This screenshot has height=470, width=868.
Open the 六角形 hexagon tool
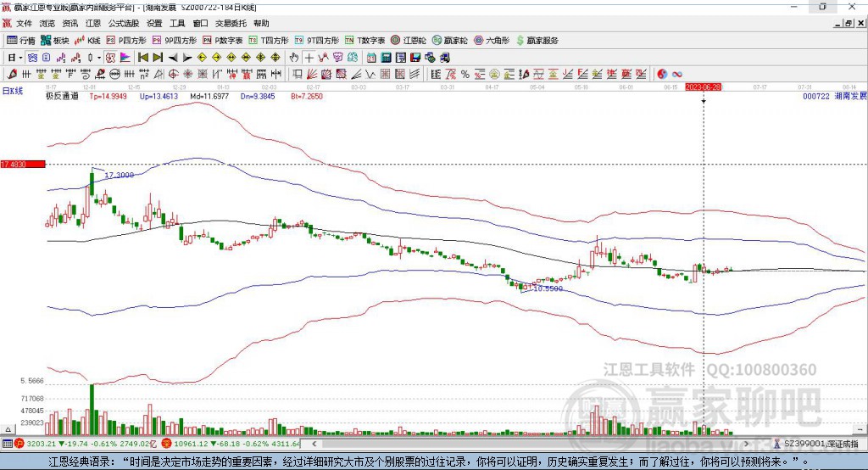(x=492, y=41)
